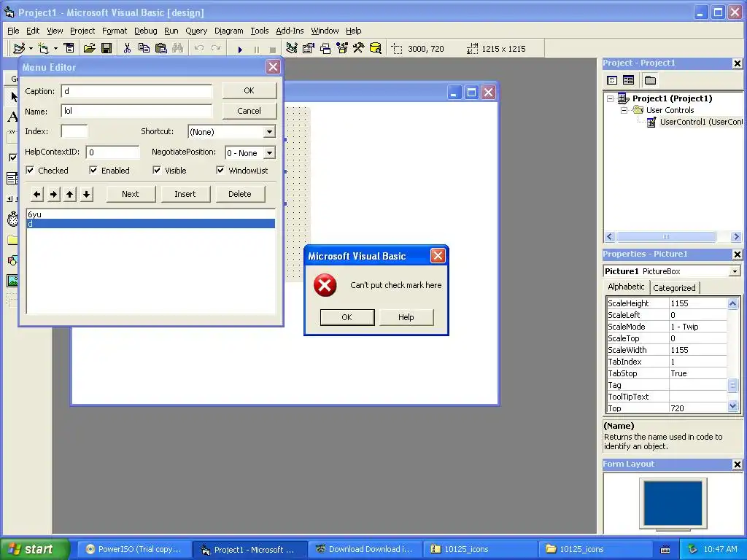Image resolution: width=747 pixels, height=560 pixels.
Task: Click the Object Browser toolbar icon
Action: click(x=342, y=49)
